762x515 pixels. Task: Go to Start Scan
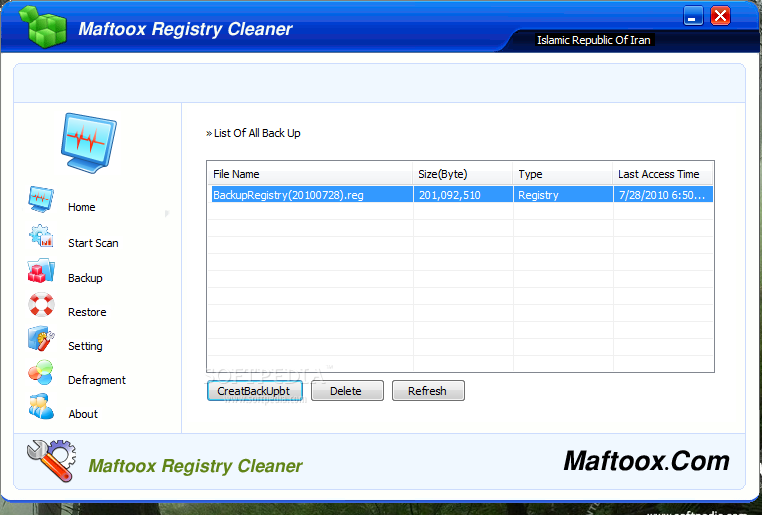(93, 243)
